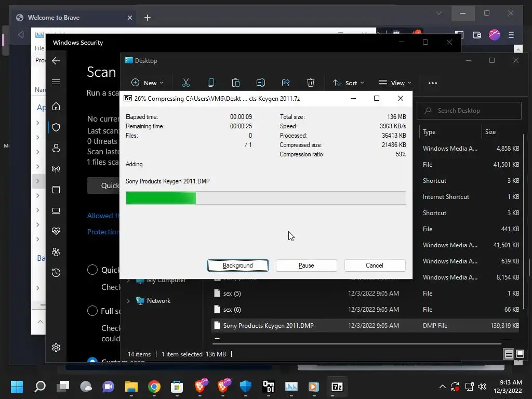
Task: Open the New dropdown in Explorer
Action: click(147, 83)
